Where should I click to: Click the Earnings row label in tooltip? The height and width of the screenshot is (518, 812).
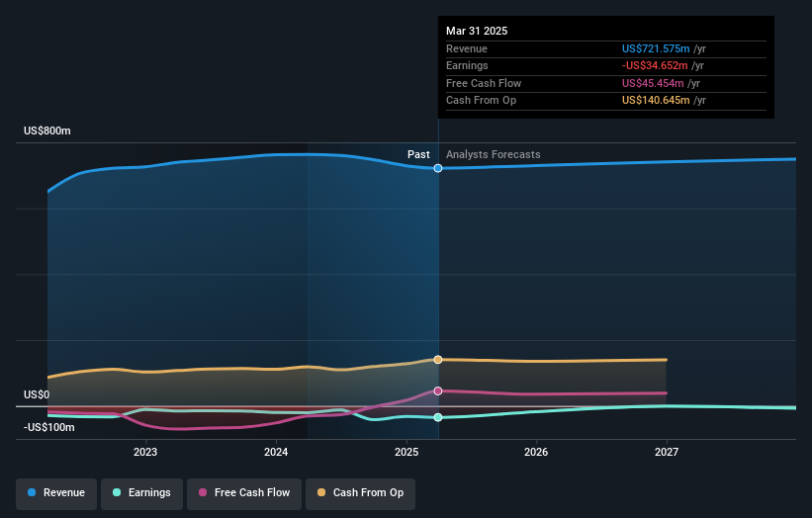(x=467, y=65)
